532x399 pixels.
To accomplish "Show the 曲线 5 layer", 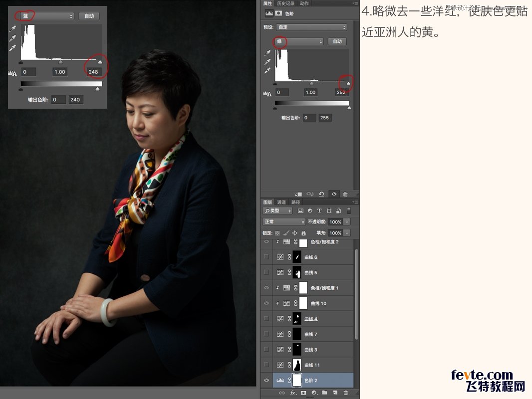I will (x=266, y=272).
